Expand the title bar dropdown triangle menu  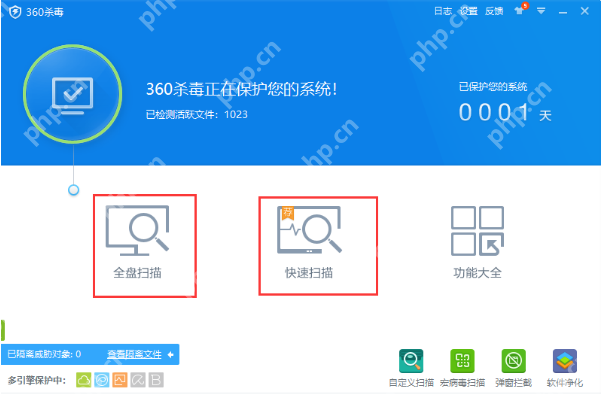[x=541, y=11]
